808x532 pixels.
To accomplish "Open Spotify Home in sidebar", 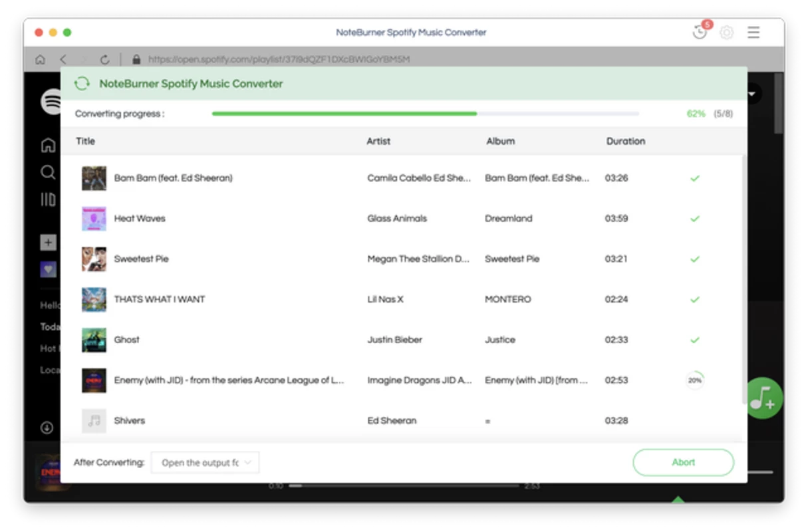I will (x=48, y=145).
